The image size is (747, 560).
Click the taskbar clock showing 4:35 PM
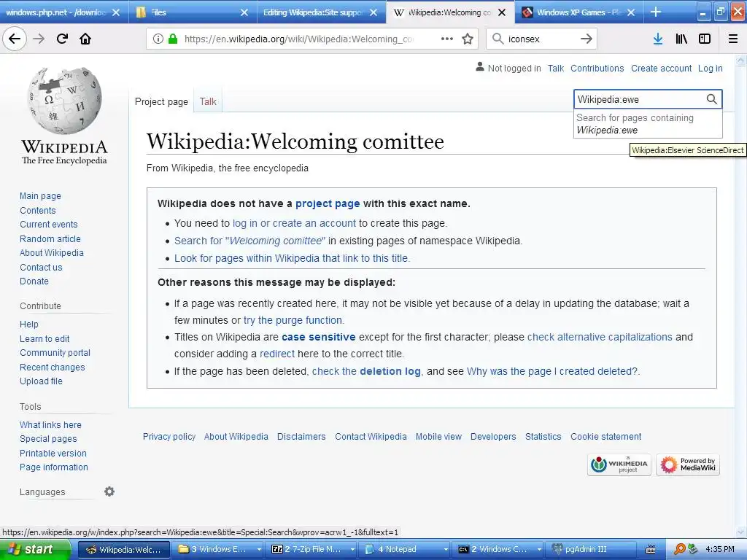pyautogui.click(x=720, y=549)
